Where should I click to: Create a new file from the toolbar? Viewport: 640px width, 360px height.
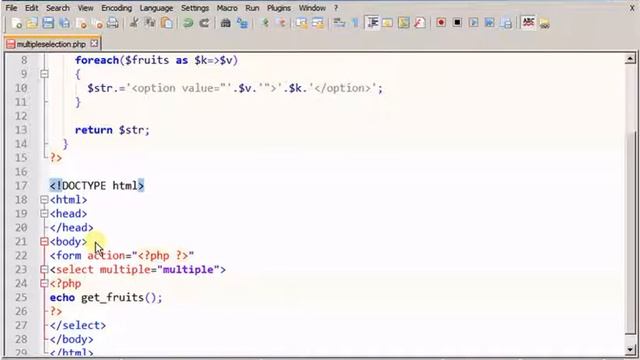click(x=17, y=23)
